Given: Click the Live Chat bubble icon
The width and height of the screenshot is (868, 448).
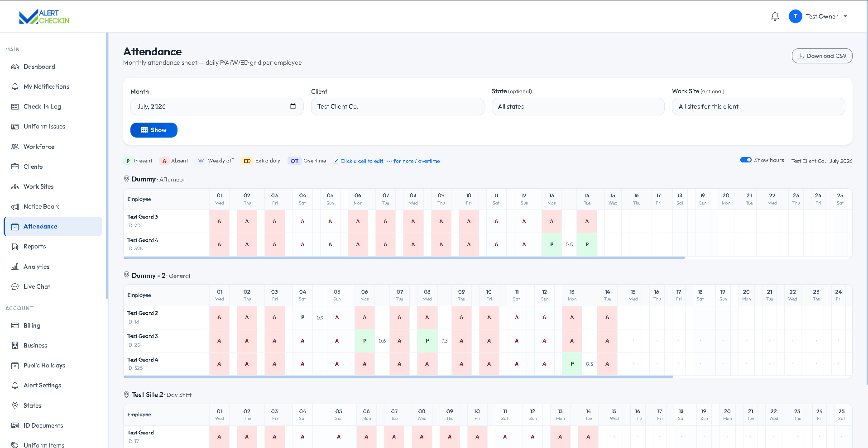Looking at the screenshot, I should [x=15, y=286].
